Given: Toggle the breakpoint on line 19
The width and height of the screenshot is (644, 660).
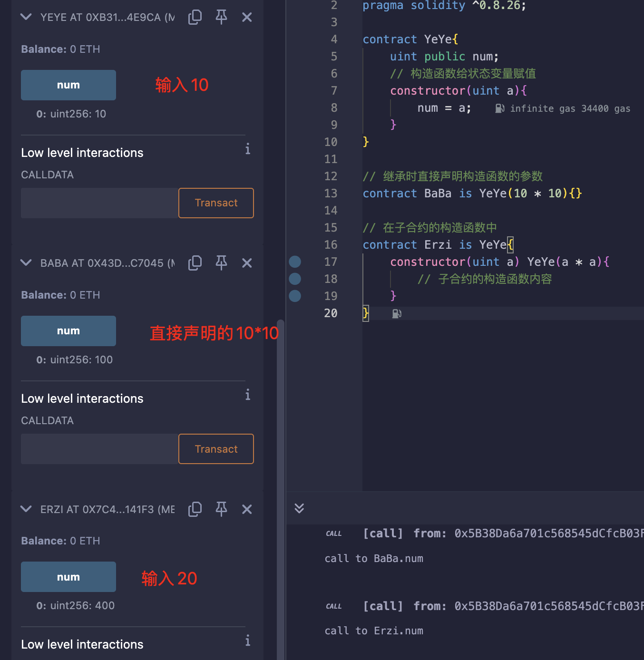Looking at the screenshot, I should pyautogui.click(x=295, y=296).
